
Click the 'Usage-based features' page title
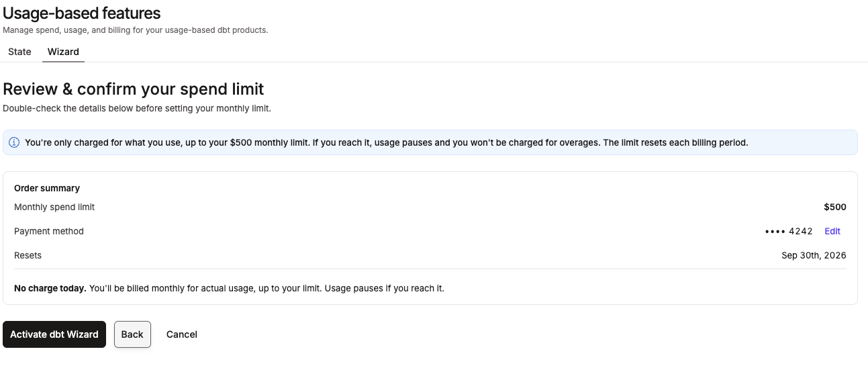point(82,13)
